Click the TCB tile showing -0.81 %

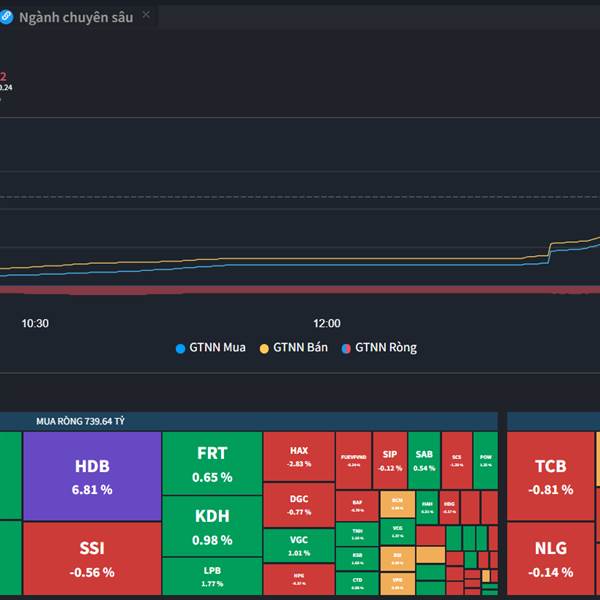click(x=550, y=477)
